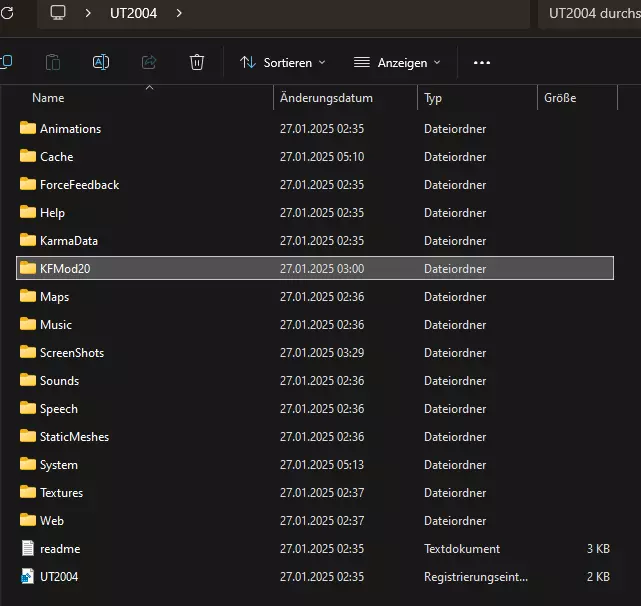Focus the UT2004 search field

click(x=589, y=13)
